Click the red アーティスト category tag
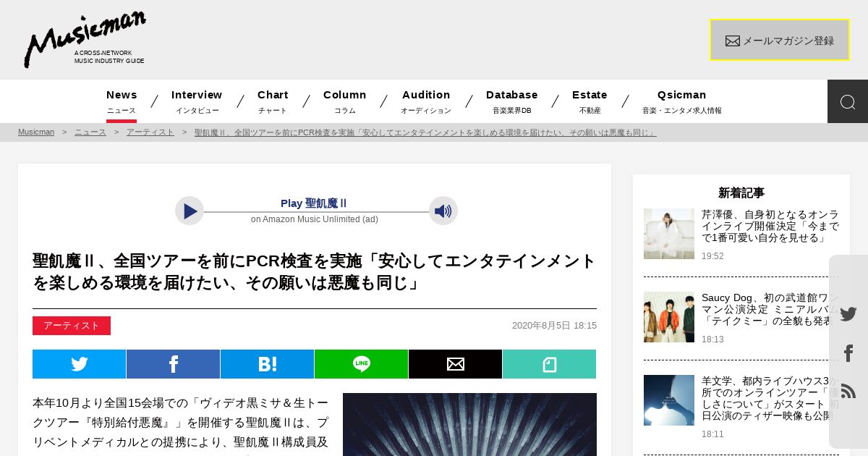868x456 pixels. tap(72, 326)
